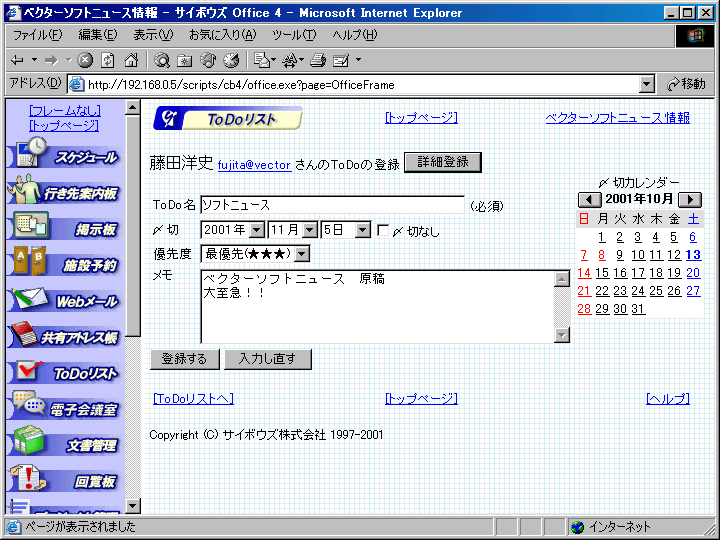
Task: Click the 詳細登録 button
Action: pyautogui.click(x=443, y=162)
